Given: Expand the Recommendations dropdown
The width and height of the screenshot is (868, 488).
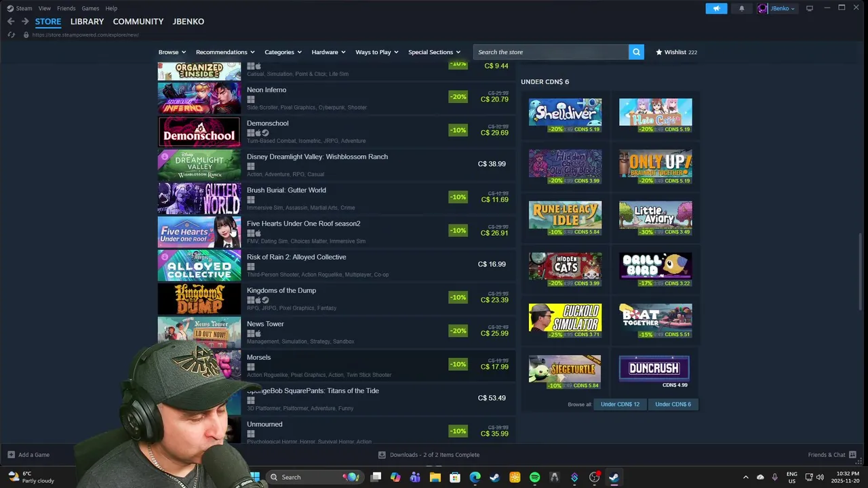Looking at the screenshot, I should pos(225,52).
